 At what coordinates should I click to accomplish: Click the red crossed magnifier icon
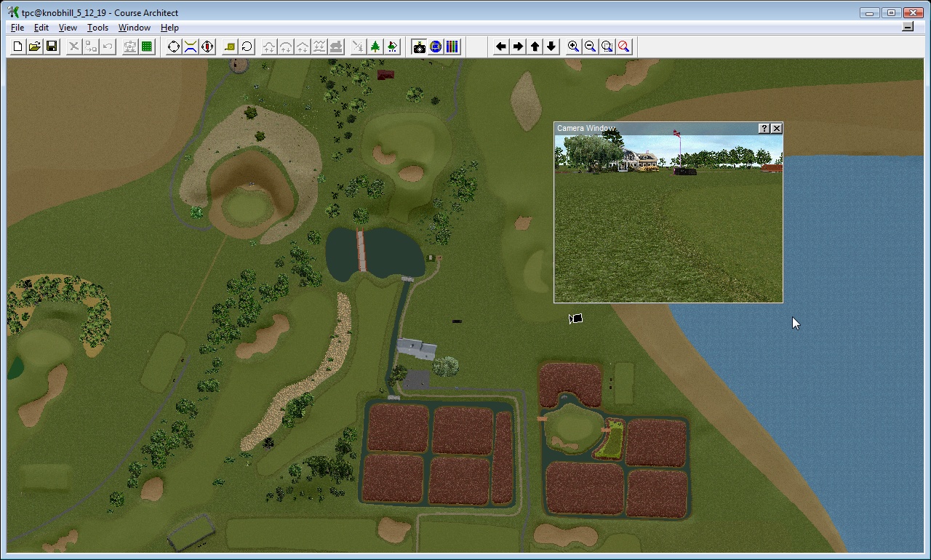coord(624,47)
